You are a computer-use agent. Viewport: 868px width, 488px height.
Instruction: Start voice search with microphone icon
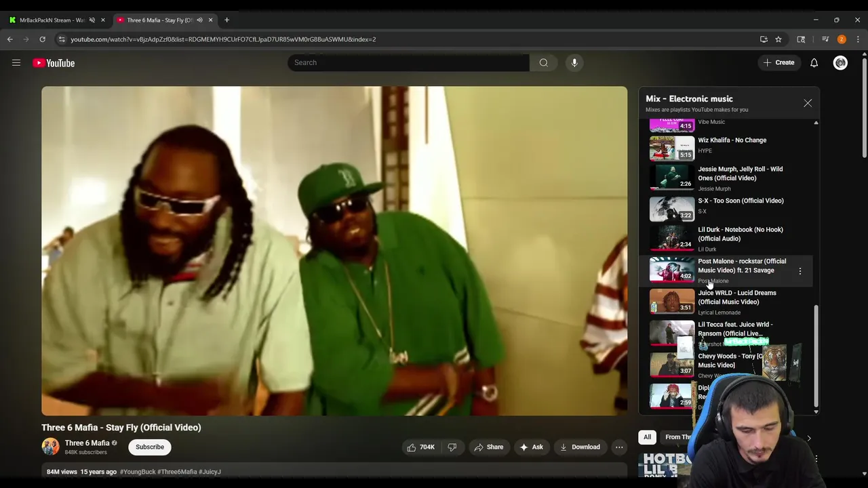[574, 63]
